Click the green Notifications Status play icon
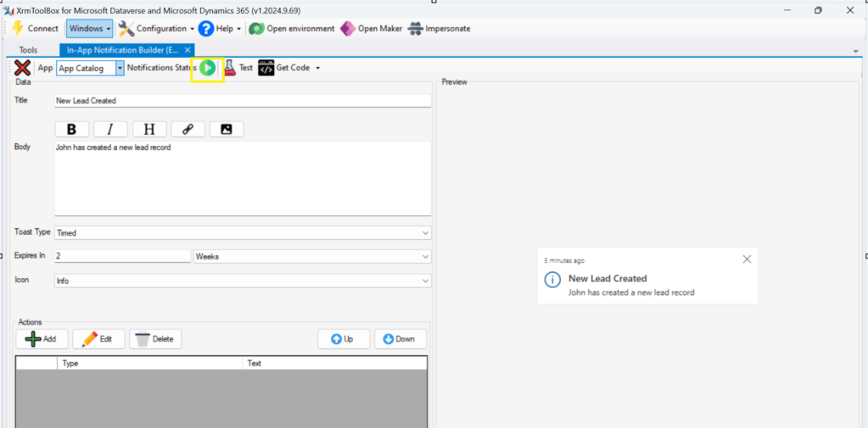 207,68
